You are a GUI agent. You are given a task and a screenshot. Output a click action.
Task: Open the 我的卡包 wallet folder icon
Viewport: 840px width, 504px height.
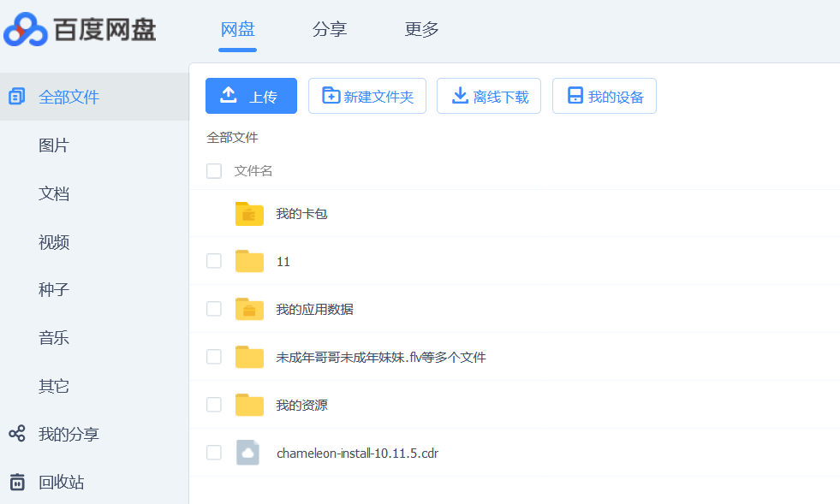pos(249,214)
